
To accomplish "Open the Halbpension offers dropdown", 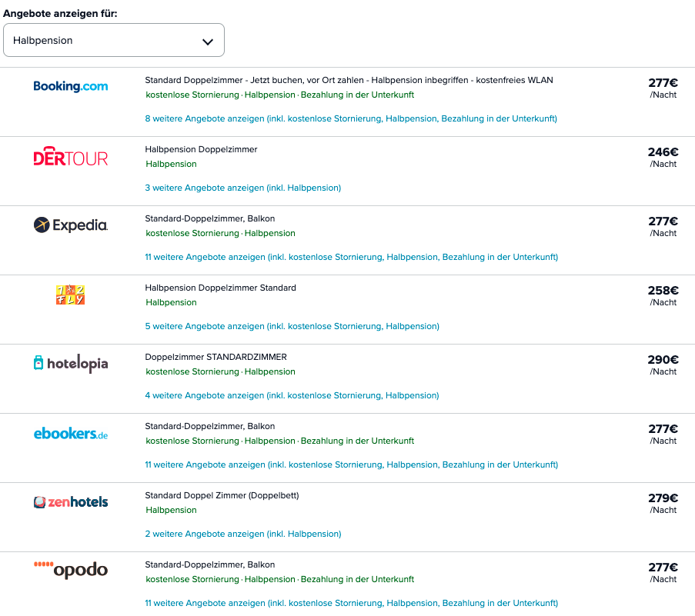I will pyautogui.click(x=113, y=40).
